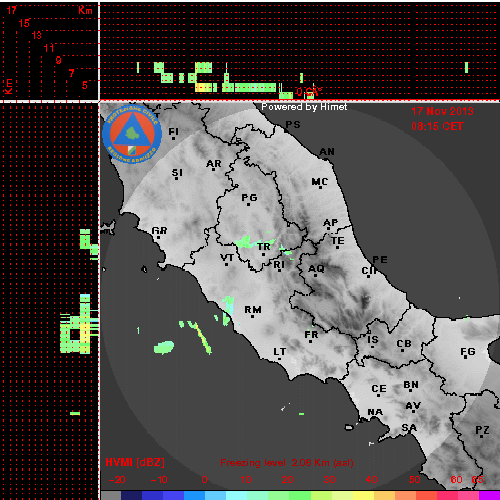500x500 pixels.
Task: Click the BN province label on map
Action: (411, 385)
